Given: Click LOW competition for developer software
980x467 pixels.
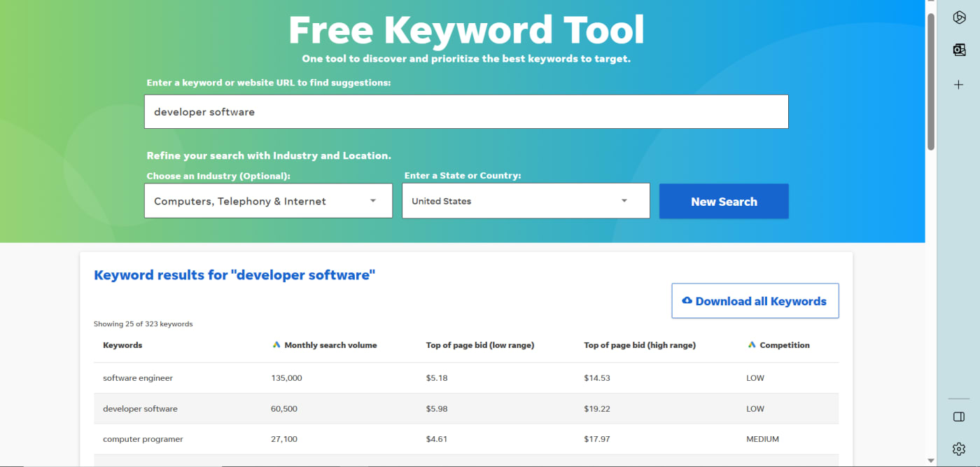Looking at the screenshot, I should tap(755, 409).
